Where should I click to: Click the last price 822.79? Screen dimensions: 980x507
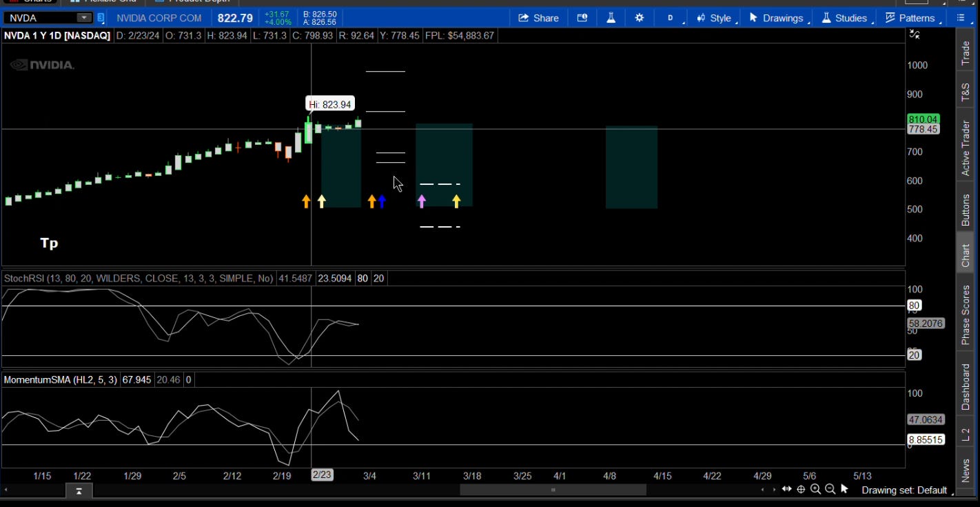(235, 18)
